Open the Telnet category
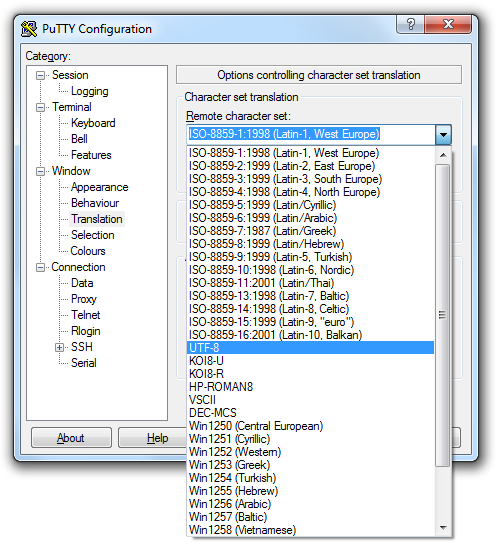Image resolution: width=496 pixels, height=553 pixels. click(x=86, y=315)
